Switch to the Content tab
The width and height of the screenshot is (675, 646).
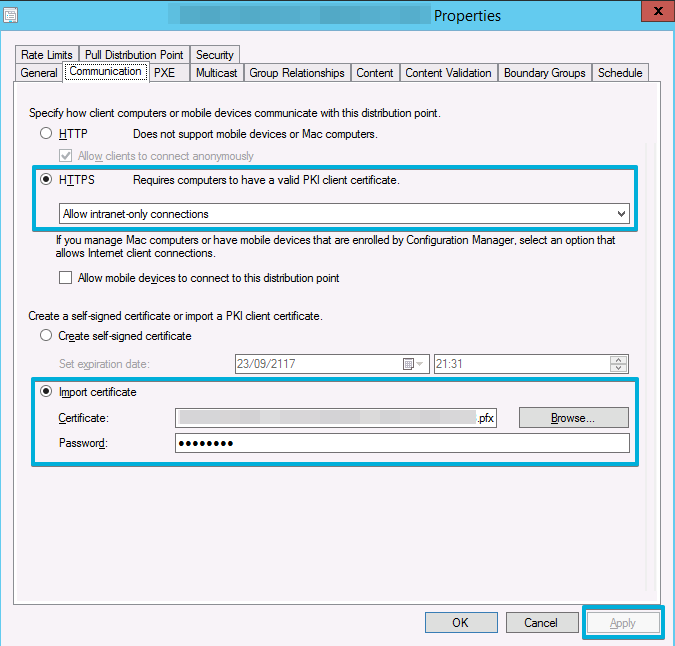[x=375, y=73]
